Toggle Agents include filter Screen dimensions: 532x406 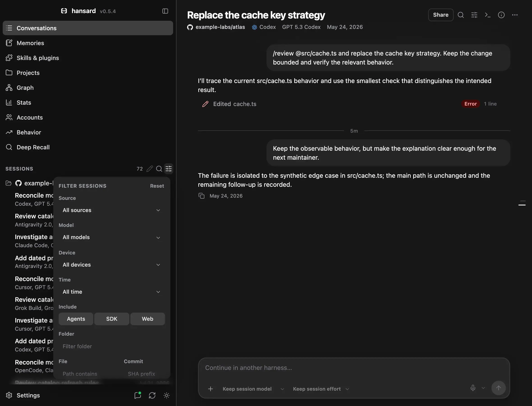tap(76, 319)
